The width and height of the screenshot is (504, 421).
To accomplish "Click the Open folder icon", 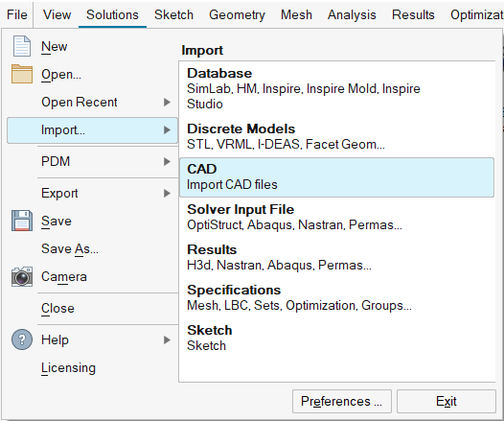I will pyautogui.click(x=22, y=74).
